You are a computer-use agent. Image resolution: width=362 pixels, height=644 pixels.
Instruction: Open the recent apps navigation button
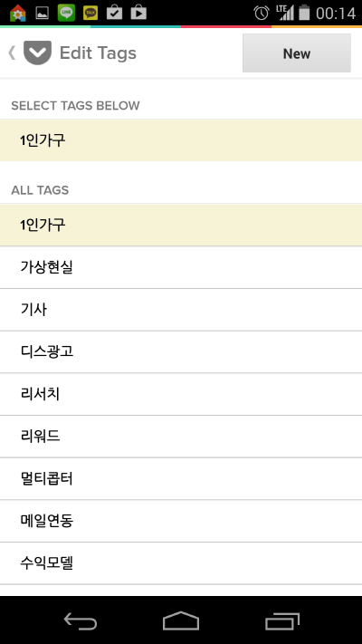click(282, 621)
